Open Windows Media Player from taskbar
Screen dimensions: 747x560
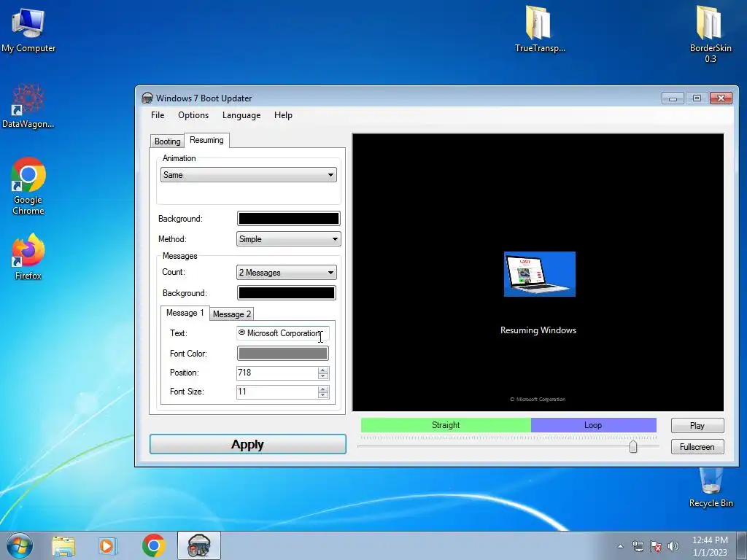coord(108,546)
